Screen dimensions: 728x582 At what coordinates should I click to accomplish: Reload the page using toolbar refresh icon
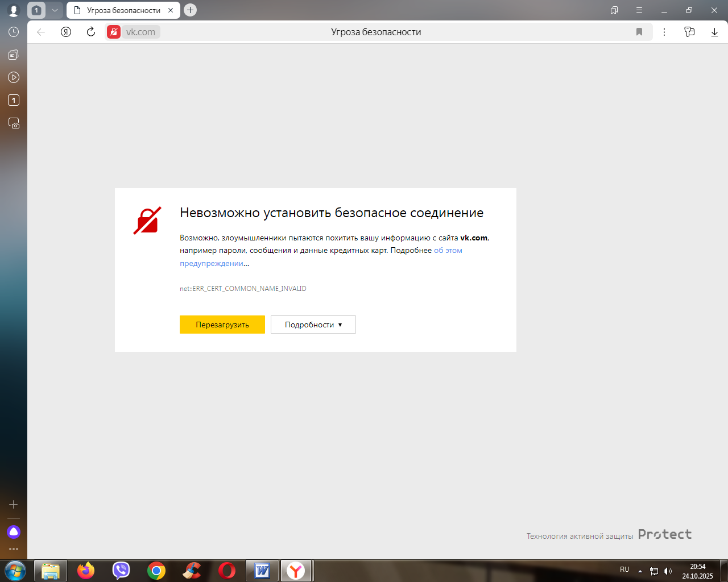91,32
